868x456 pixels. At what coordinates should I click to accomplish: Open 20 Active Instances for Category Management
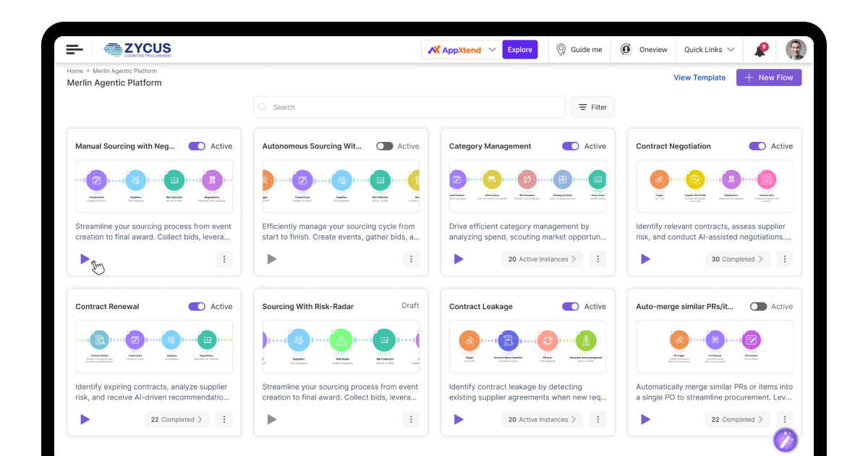click(x=542, y=259)
